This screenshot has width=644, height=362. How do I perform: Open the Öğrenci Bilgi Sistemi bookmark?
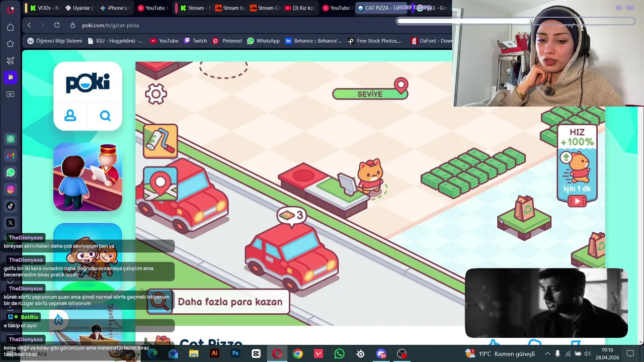[55, 41]
